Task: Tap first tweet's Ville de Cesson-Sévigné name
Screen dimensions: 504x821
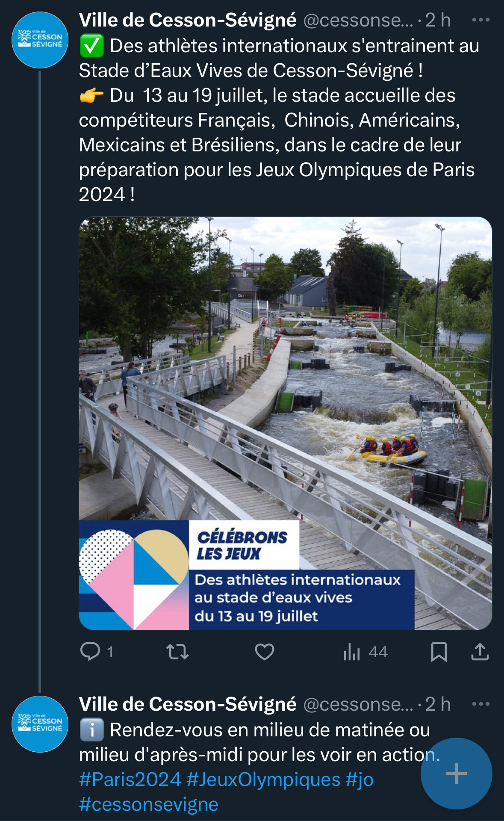Action: pos(188,20)
